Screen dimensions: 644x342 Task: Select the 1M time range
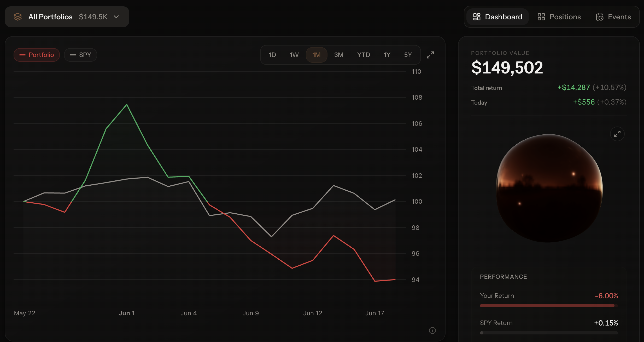pyautogui.click(x=317, y=55)
